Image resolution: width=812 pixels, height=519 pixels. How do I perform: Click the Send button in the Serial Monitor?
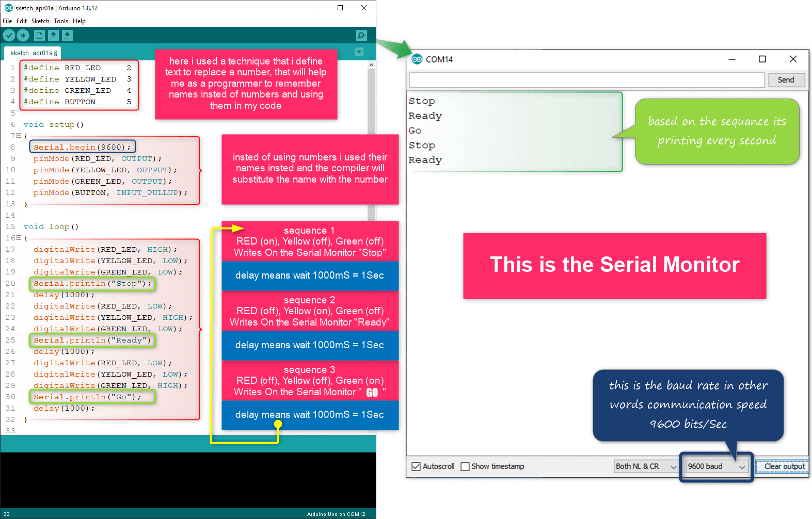pos(786,80)
